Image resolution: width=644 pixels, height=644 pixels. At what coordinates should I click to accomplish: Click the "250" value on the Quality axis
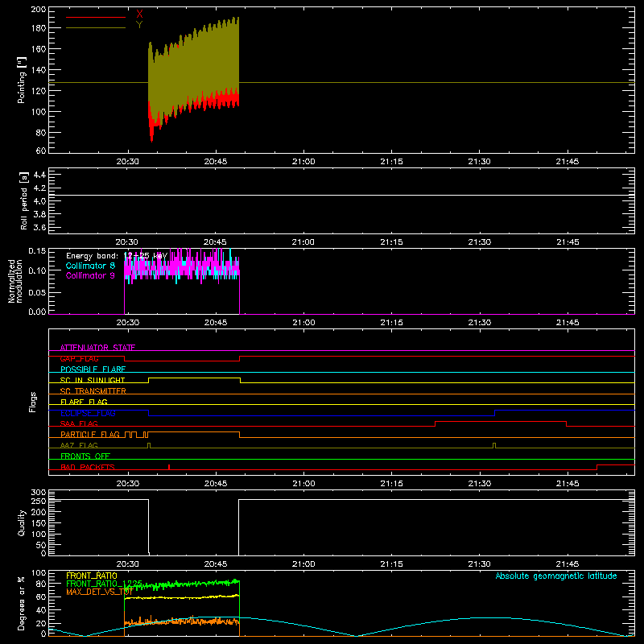point(39,502)
